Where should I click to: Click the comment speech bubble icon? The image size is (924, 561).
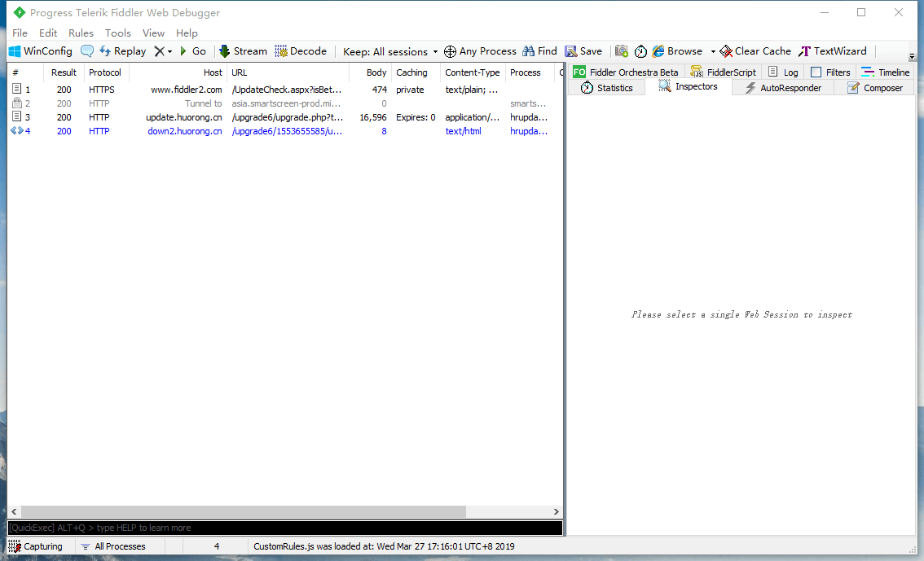point(86,51)
